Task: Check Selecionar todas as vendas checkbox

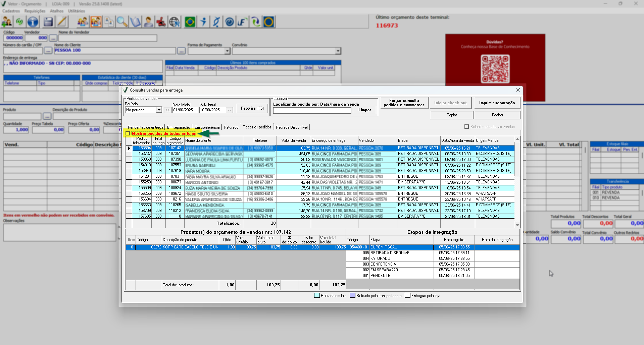Action: 466,127
